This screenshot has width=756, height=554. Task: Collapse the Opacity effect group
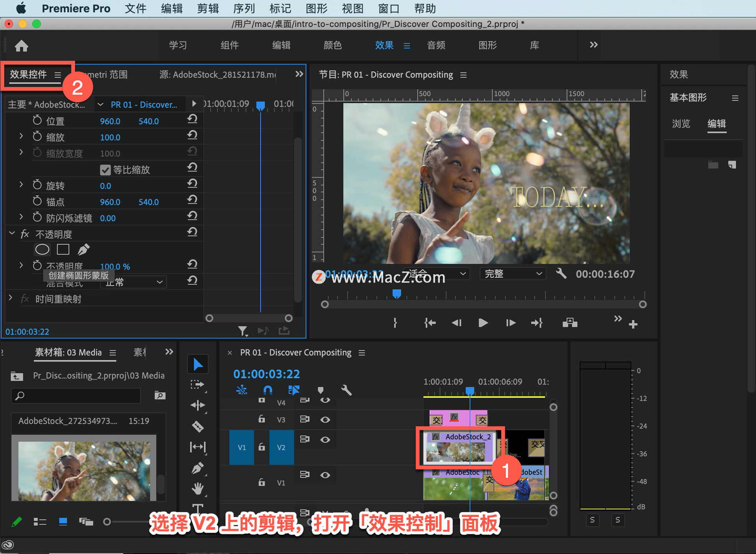tap(12, 233)
